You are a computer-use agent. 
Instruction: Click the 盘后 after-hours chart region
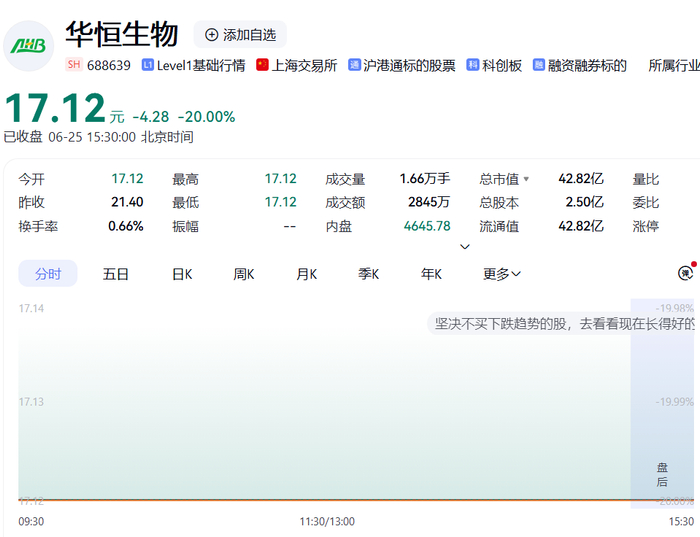tap(662, 404)
